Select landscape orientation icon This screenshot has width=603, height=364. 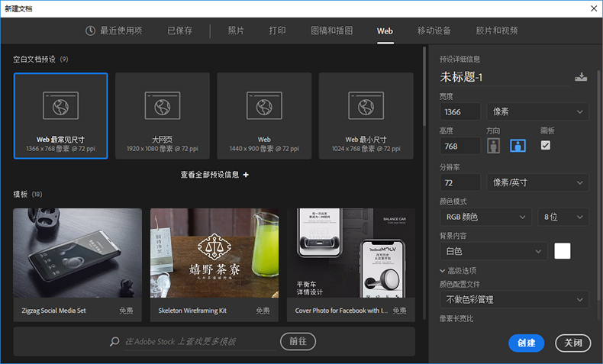(518, 146)
